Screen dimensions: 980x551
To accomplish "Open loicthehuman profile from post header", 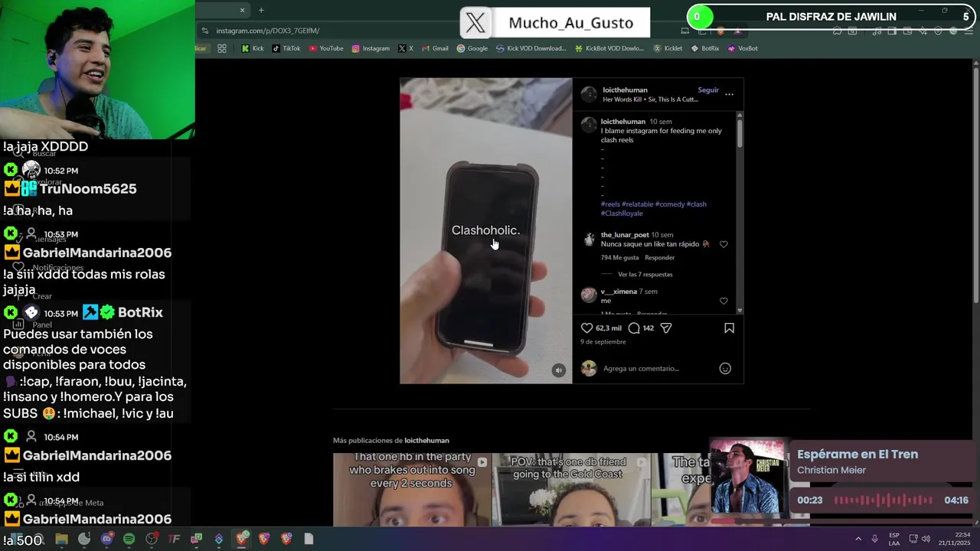I will 625,90.
